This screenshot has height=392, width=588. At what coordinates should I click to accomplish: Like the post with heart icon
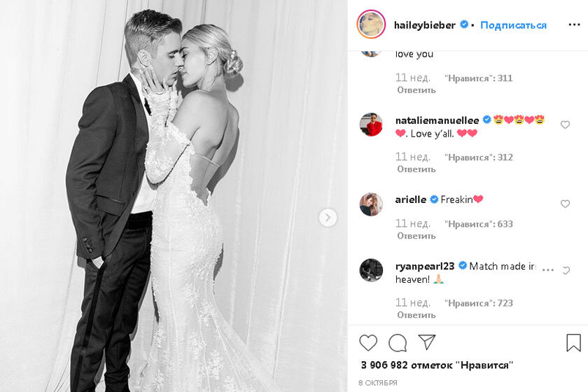point(368,343)
